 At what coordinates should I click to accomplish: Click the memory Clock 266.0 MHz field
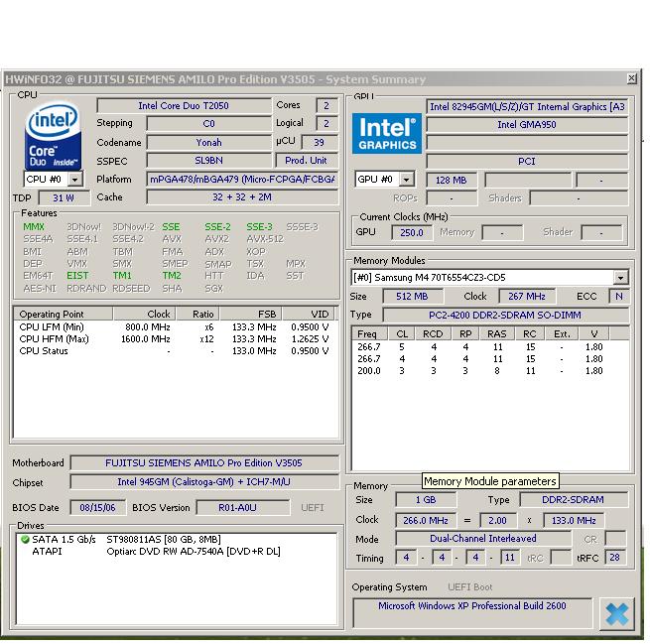[426, 520]
